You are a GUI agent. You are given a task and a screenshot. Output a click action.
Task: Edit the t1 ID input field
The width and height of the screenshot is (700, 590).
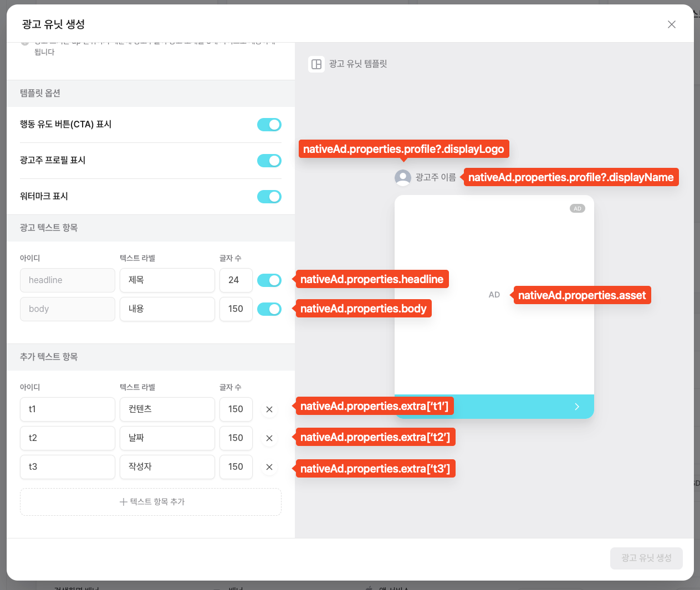[x=68, y=409]
